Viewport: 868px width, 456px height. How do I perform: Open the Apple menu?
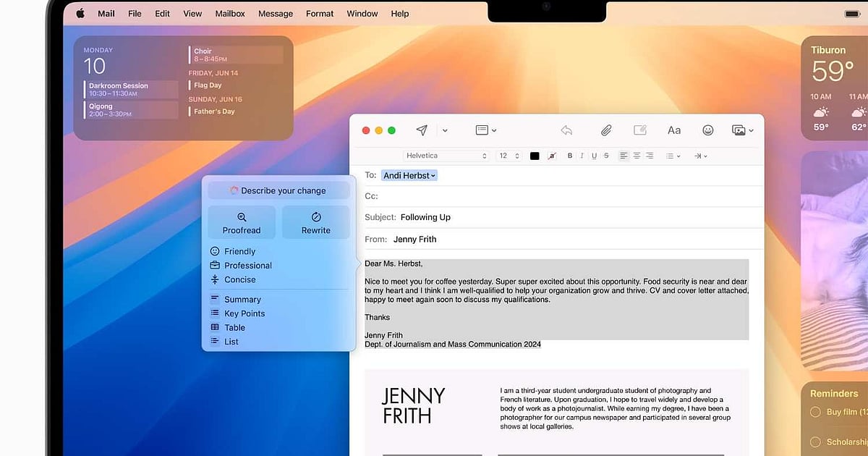tap(80, 13)
